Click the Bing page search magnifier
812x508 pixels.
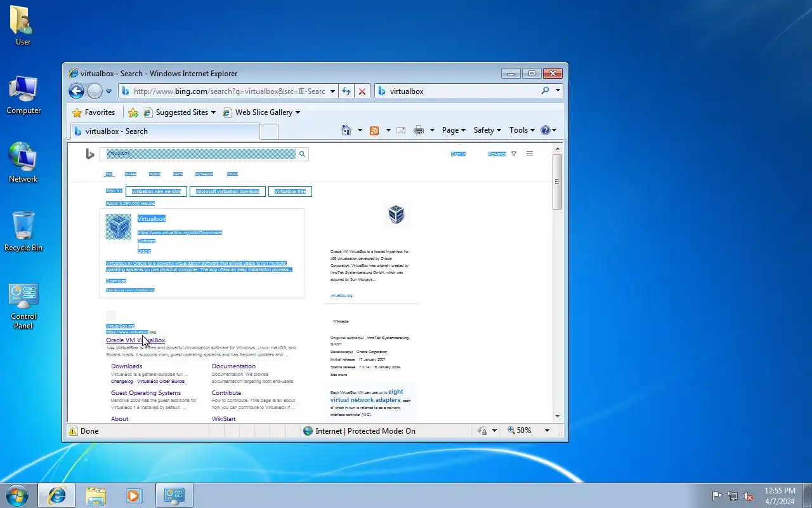click(x=303, y=154)
